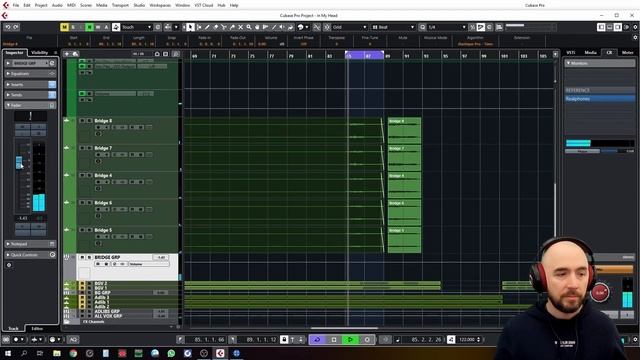Open the Grid snap type dropdown

coord(349,27)
